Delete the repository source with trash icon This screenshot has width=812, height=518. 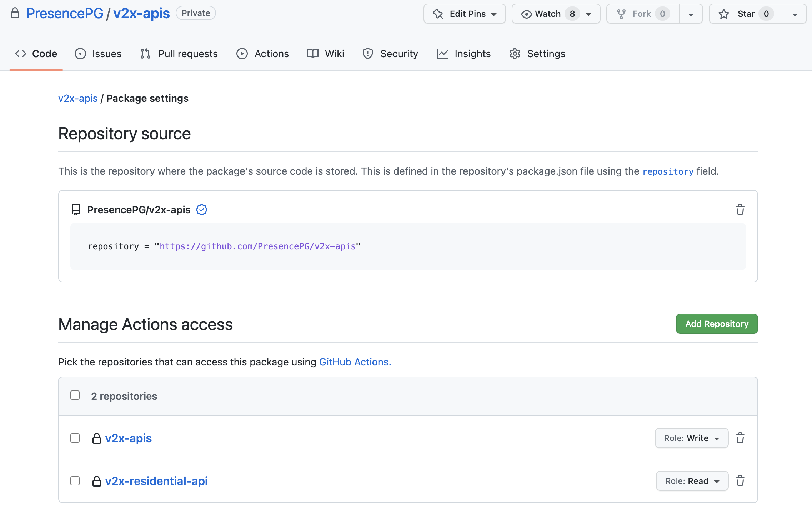point(740,210)
